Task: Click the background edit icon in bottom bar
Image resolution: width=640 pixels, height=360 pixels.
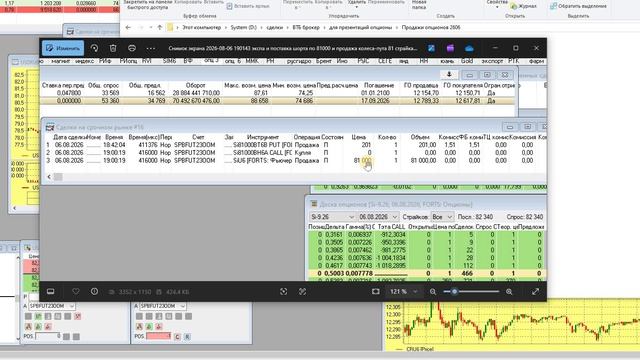Action: tap(302, 291)
